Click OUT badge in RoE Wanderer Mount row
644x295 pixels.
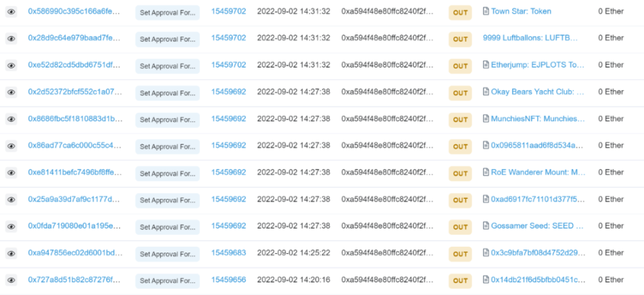(460, 174)
